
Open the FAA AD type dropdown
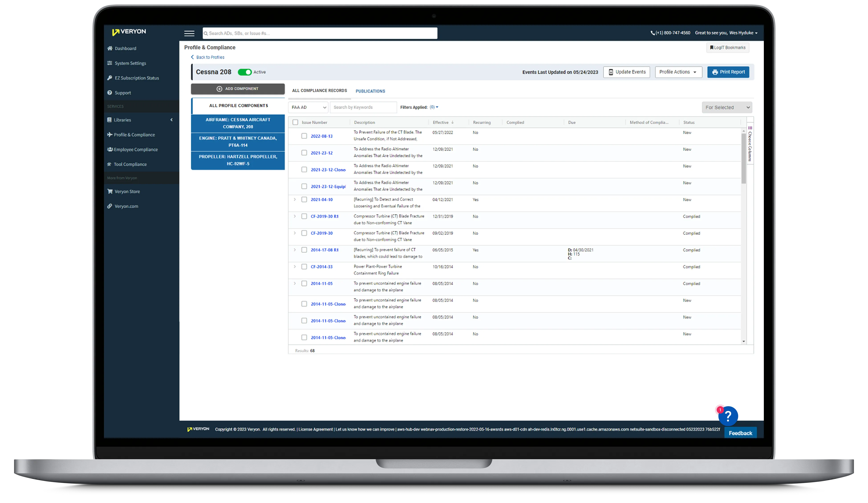[x=308, y=107]
